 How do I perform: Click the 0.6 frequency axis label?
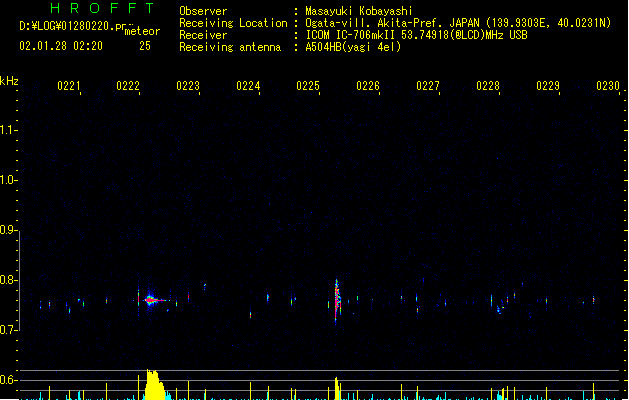[7, 380]
